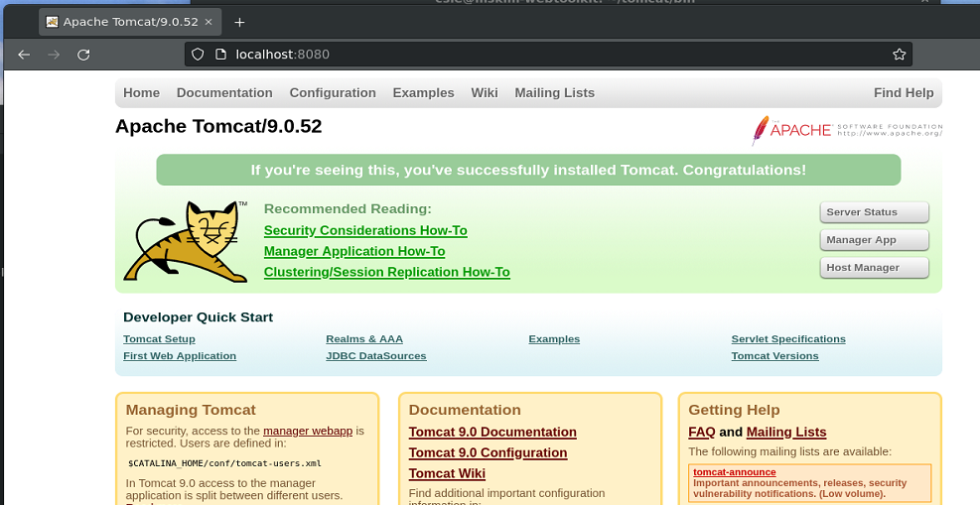This screenshot has height=505, width=980.
Task: Open the Tomcat Versions link
Action: point(775,356)
